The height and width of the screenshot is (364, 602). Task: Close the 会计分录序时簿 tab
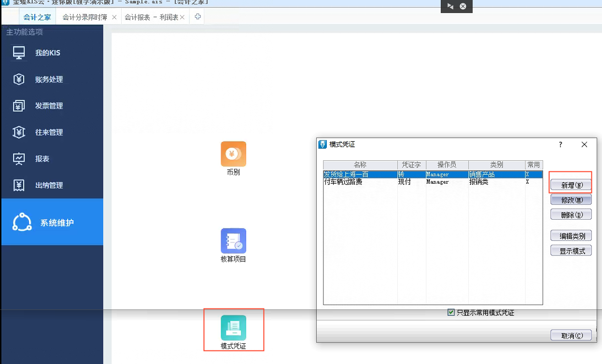[114, 17]
